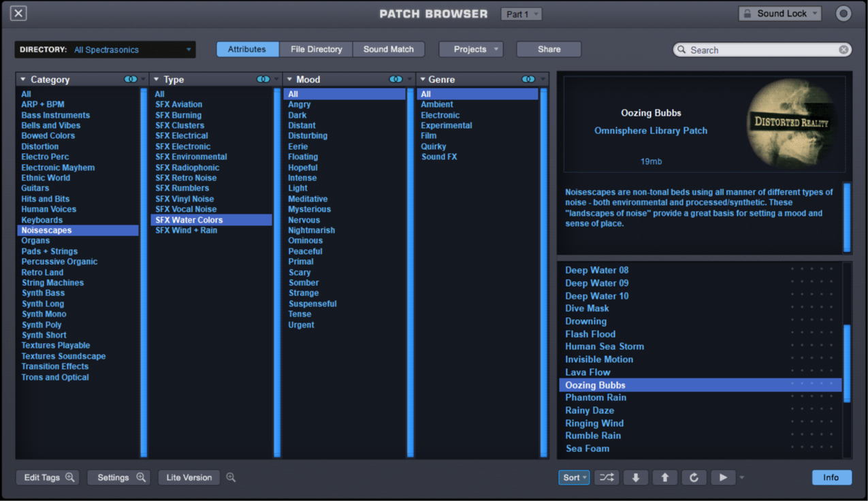Screen dimensions: 868x501
Task: Open the Part 1 dropdown
Action: coord(521,14)
